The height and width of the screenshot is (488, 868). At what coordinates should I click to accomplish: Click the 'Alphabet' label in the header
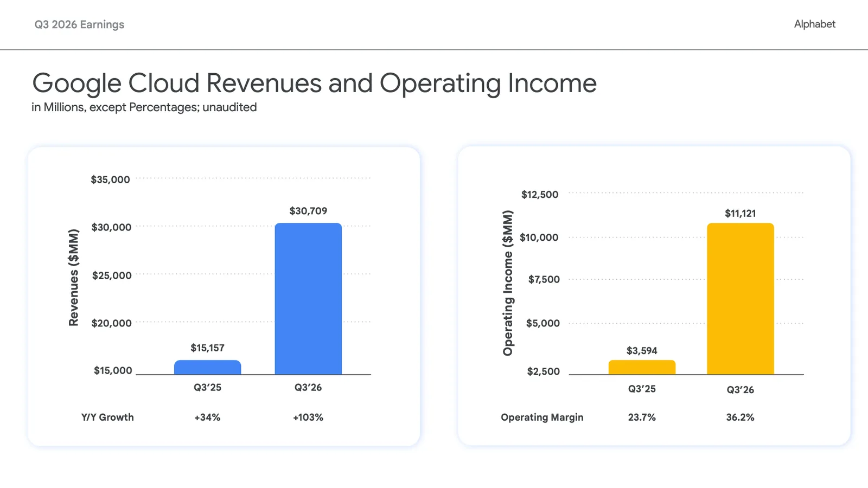tap(814, 24)
